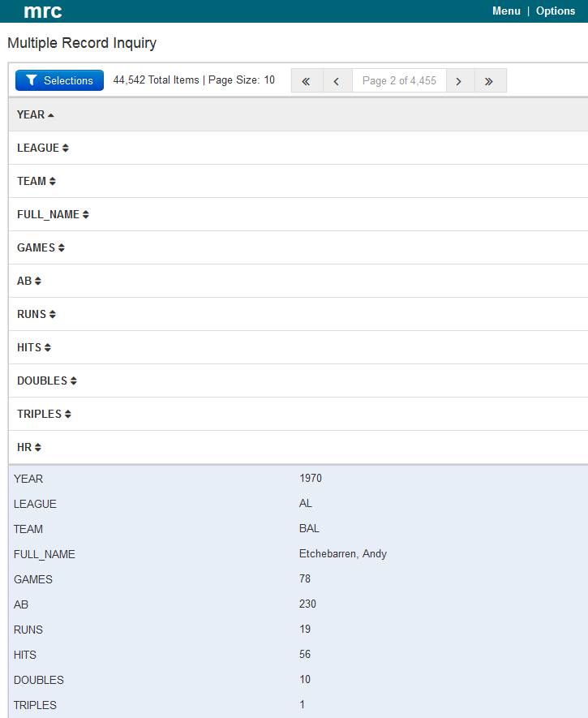This screenshot has width=588, height=718.
Task: Click the 'Multiple Record Inquiry' heading
Action: click(82, 43)
